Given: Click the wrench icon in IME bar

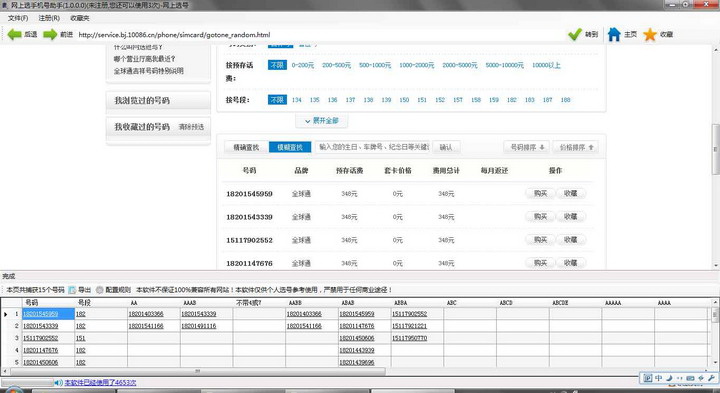Looking at the screenshot, I should click(x=712, y=378).
